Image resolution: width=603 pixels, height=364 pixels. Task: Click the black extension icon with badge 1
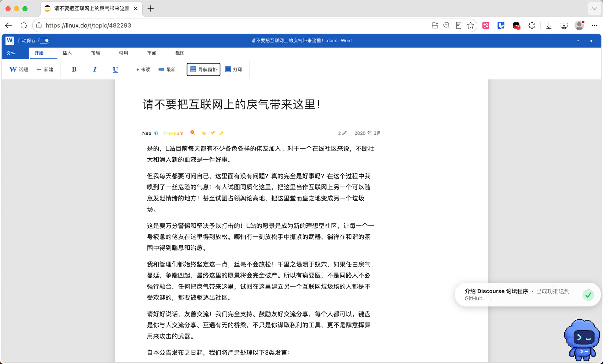[x=516, y=25]
